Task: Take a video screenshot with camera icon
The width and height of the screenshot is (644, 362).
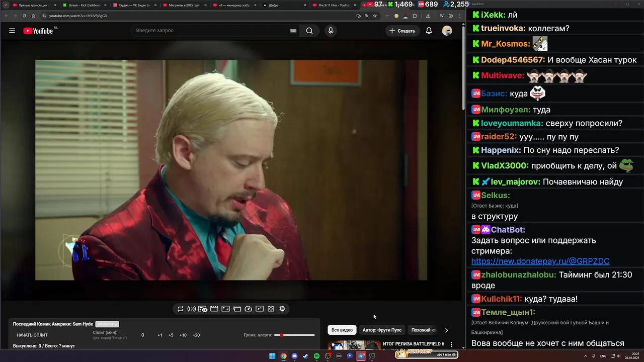Action: coord(271,309)
